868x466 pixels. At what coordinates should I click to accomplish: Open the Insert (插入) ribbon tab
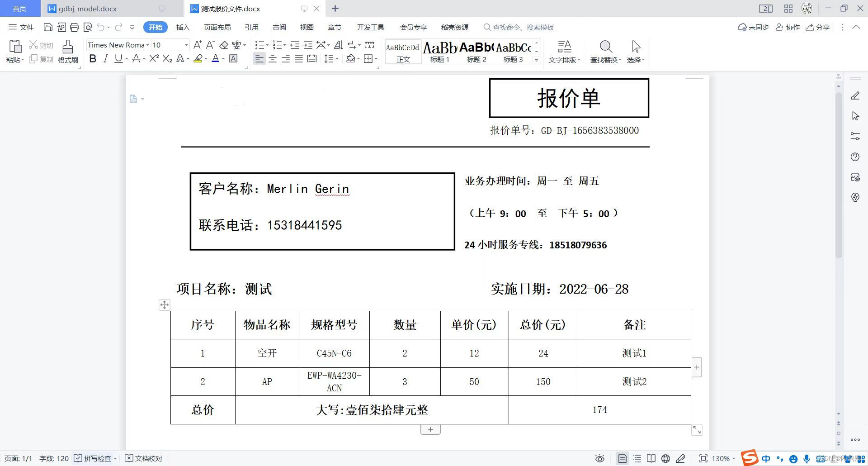[183, 27]
